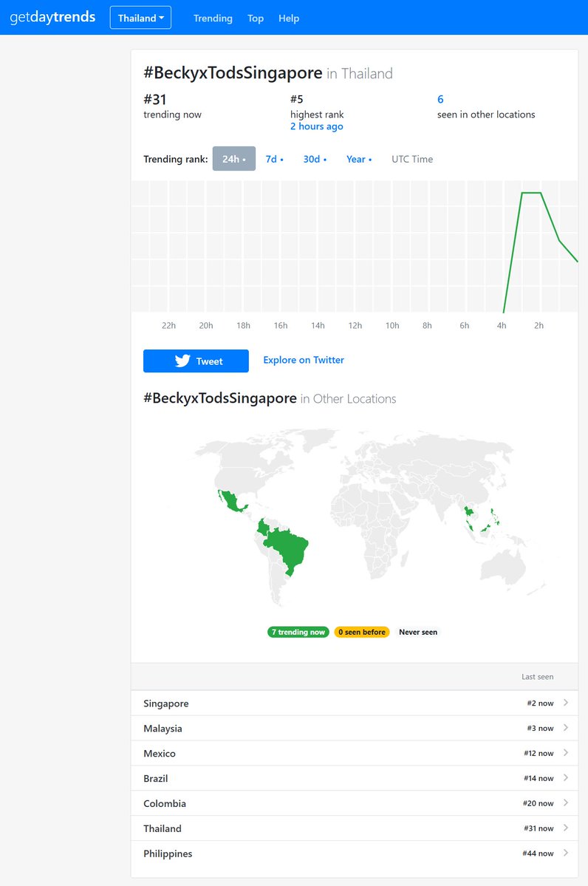Viewport: 588px width, 886px height.
Task: Click Thailand on the world map
Action: (x=469, y=513)
